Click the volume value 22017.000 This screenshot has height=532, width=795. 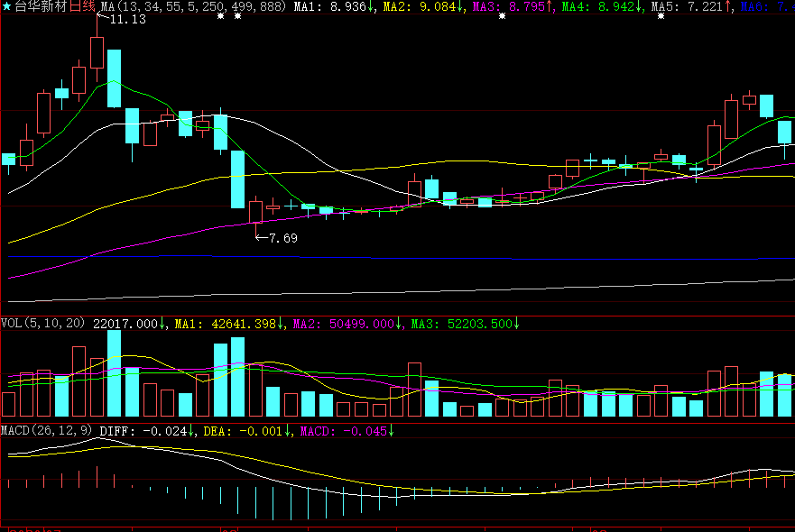[x=125, y=324]
